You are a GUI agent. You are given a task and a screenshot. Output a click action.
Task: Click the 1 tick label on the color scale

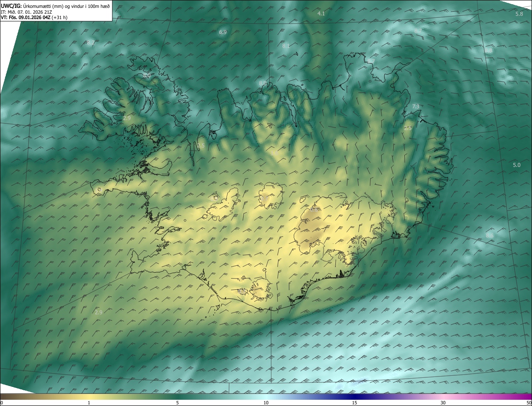89,403
